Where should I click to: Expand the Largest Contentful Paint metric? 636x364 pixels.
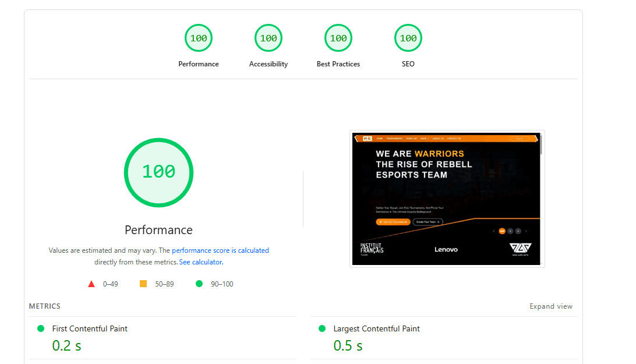click(x=444, y=338)
